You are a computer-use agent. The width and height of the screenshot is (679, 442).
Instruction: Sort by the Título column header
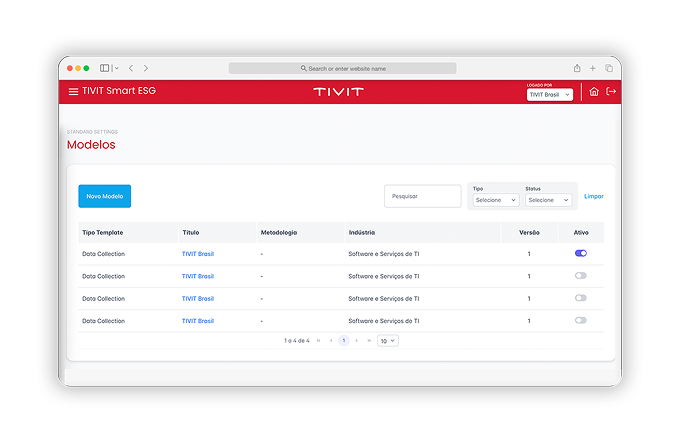point(191,232)
